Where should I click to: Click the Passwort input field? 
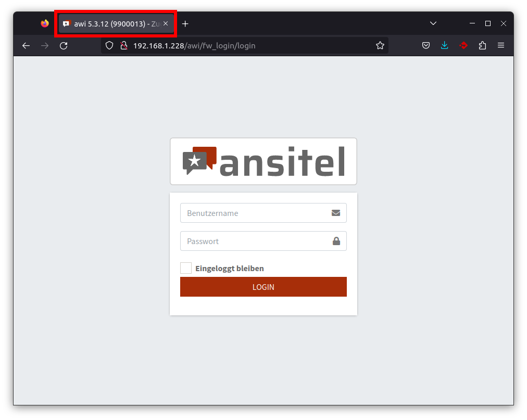(x=255, y=241)
